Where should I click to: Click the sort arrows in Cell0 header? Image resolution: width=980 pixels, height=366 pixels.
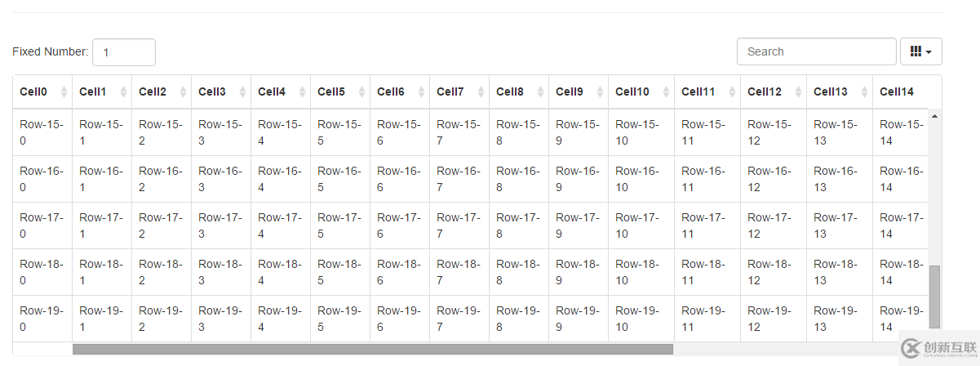coord(64,92)
